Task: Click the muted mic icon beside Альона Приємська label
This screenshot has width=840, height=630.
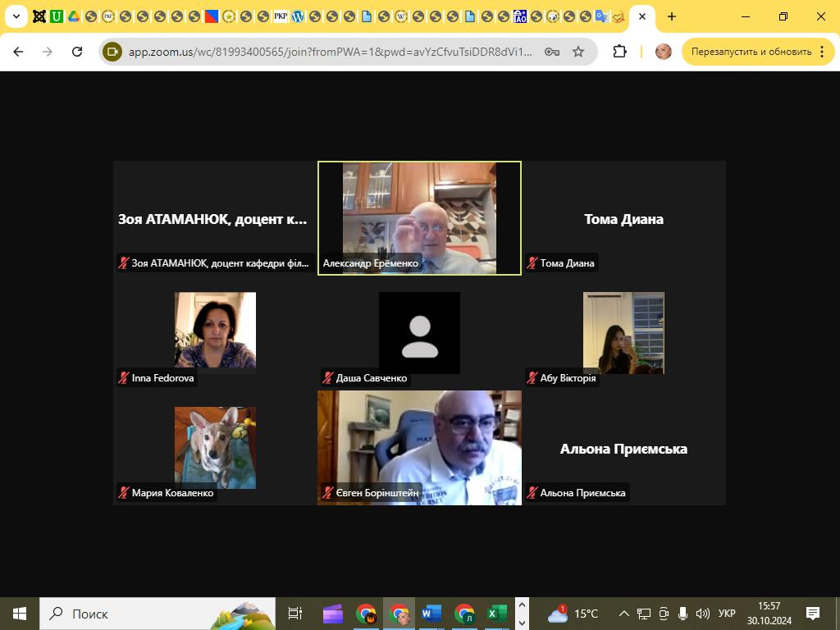Action: pos(532,493)
